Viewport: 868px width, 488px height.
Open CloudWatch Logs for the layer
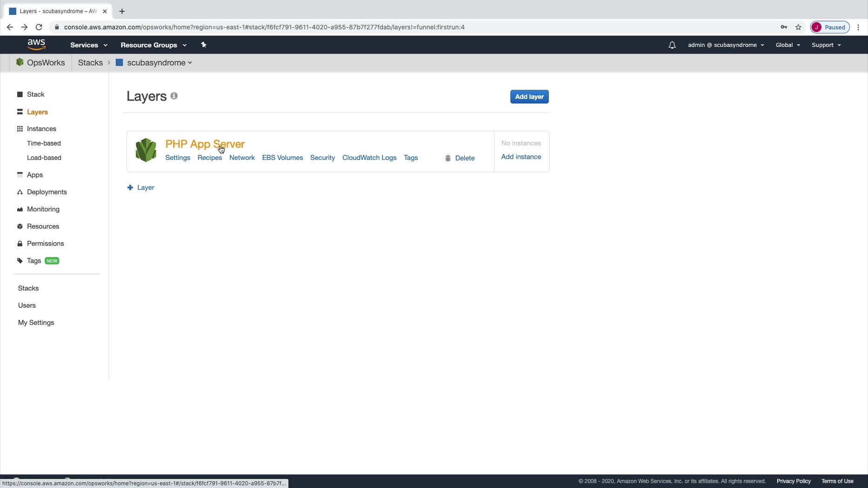click(x=369, y=158)
